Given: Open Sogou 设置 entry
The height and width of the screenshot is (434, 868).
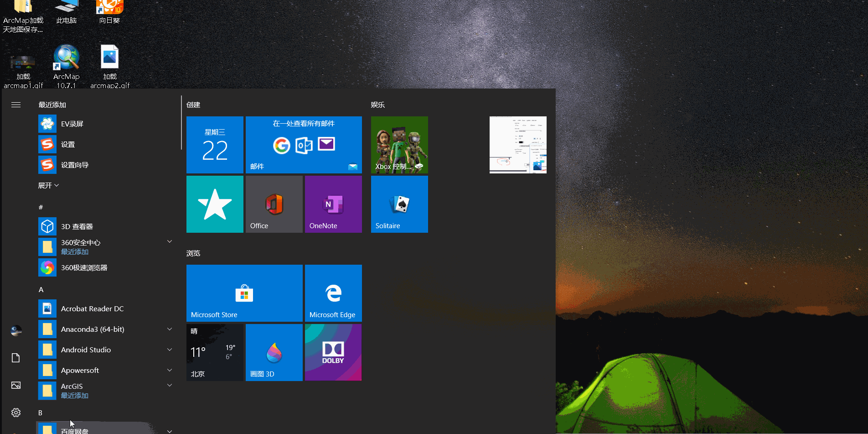Looking at the screenshot, I should (x=106, y=144).
